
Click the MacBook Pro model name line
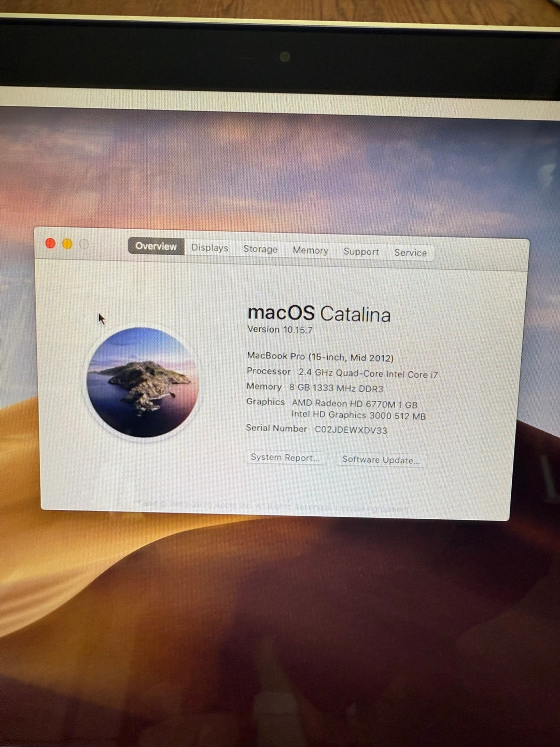point(320,357)
